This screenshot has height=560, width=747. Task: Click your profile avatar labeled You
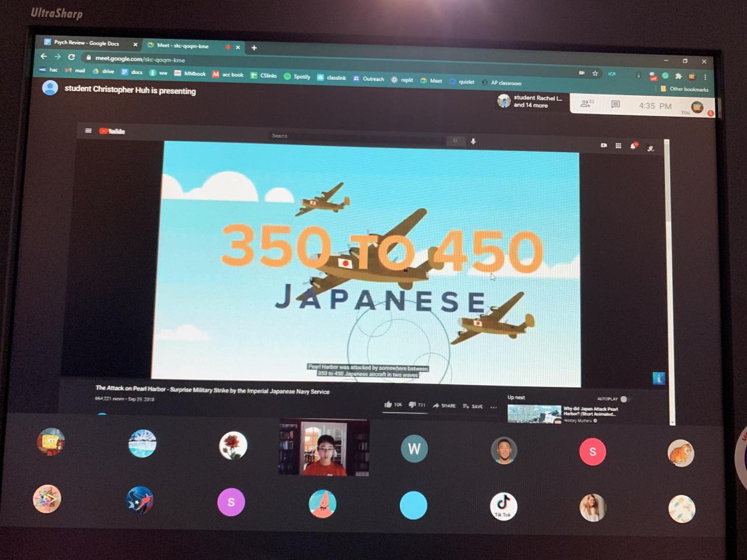click(x=697, y=107)
